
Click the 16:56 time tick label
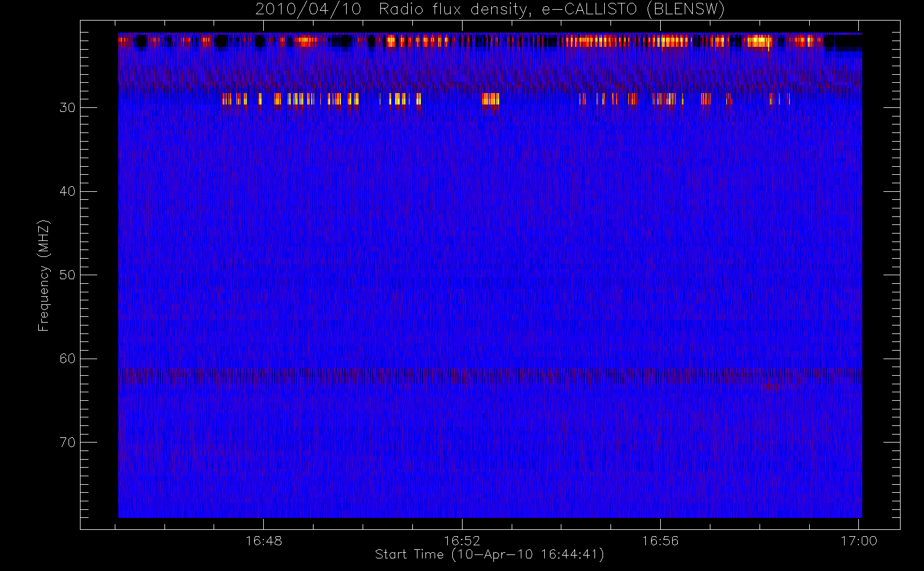point(661,541)
